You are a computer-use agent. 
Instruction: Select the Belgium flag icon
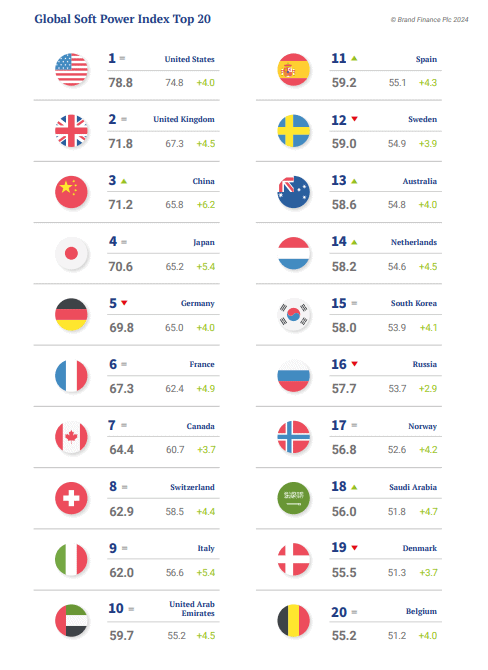(x=294, y=620)
